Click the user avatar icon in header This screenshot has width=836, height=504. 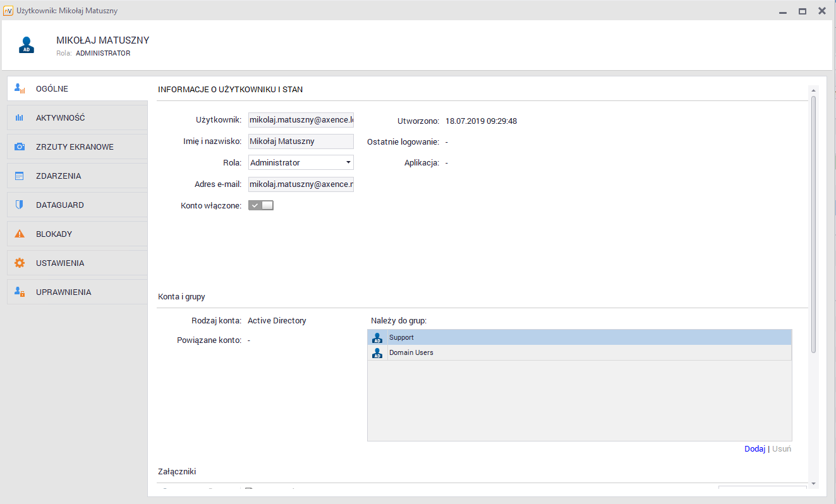point(26,45)
